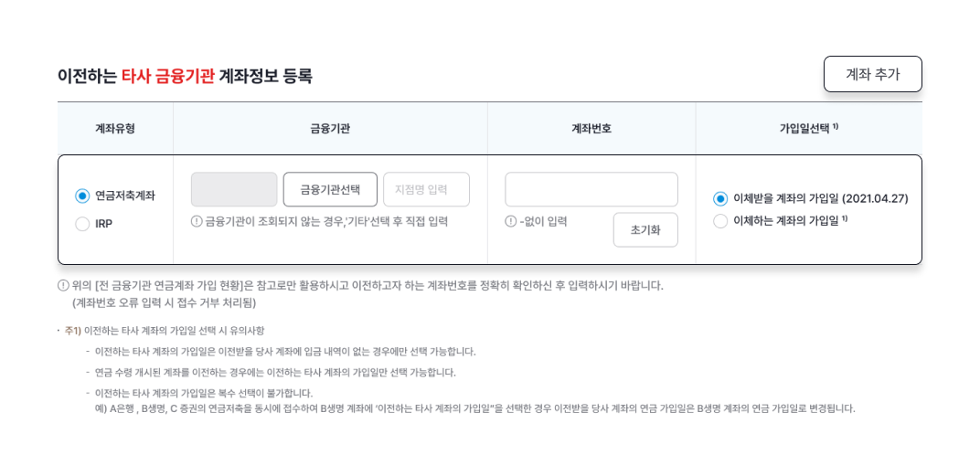Click the 계좌번호 column header
The width and height of the screenshot is (980, 476).
pos(591,129)
